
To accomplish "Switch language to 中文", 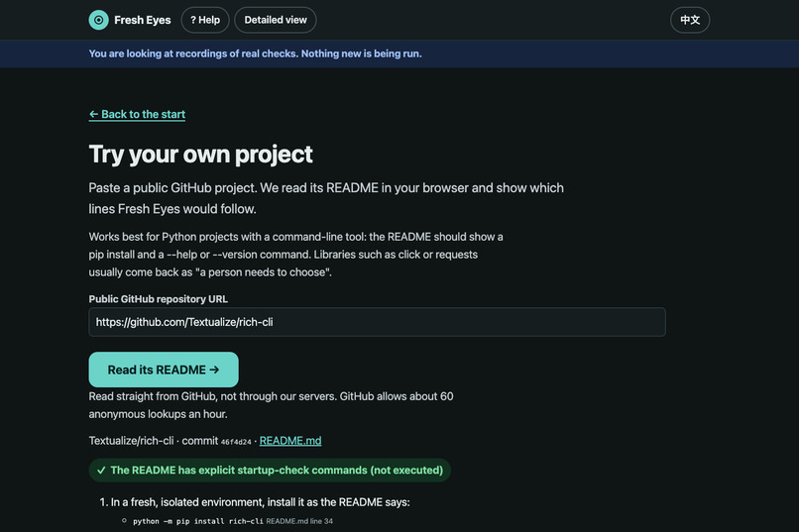I will point(690,20).
